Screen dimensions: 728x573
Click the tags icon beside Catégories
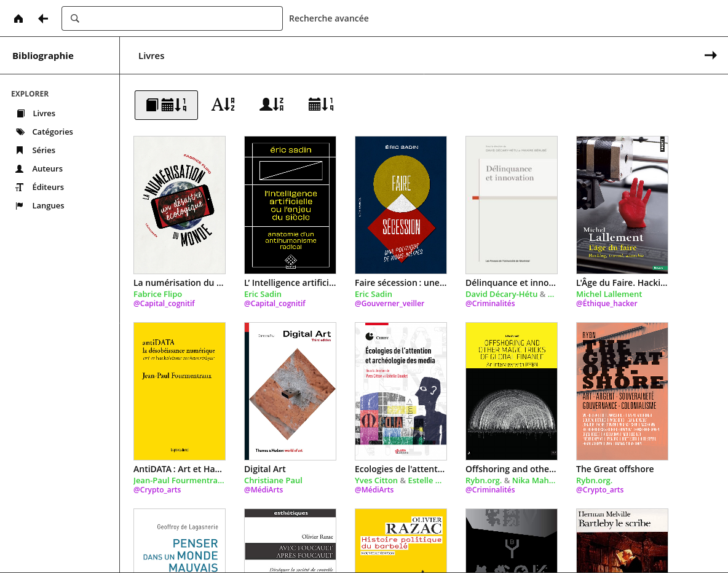coord(20,132)
